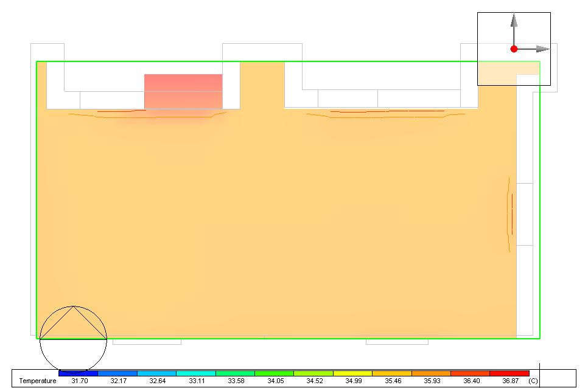Click the 34.05 legend value
This screenshot has height=388, width=588.
[x=275, y=381]
